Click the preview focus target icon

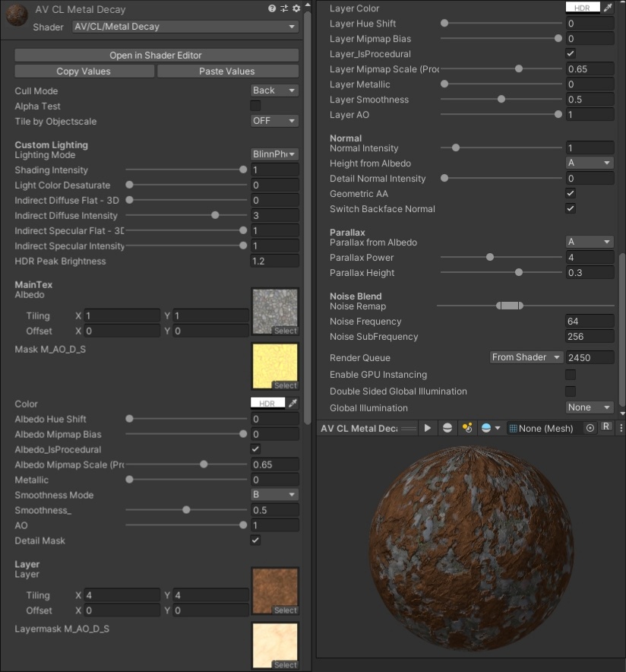590,427
